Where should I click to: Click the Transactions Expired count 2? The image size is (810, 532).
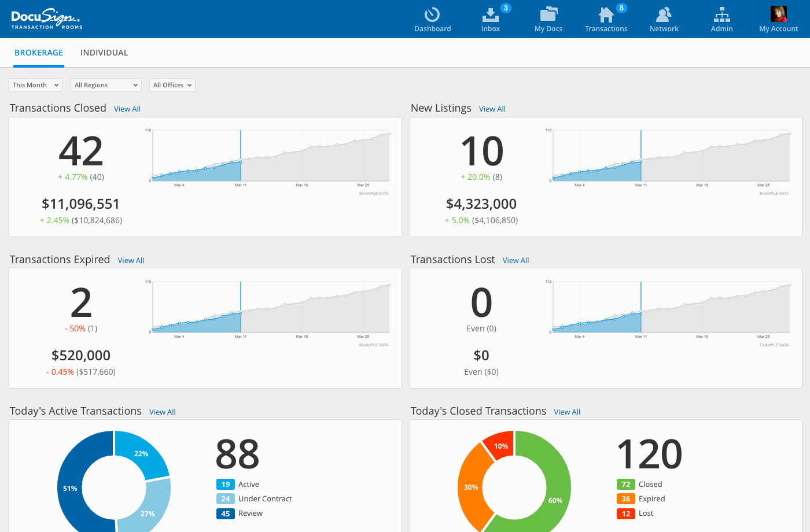coord(81,303)
